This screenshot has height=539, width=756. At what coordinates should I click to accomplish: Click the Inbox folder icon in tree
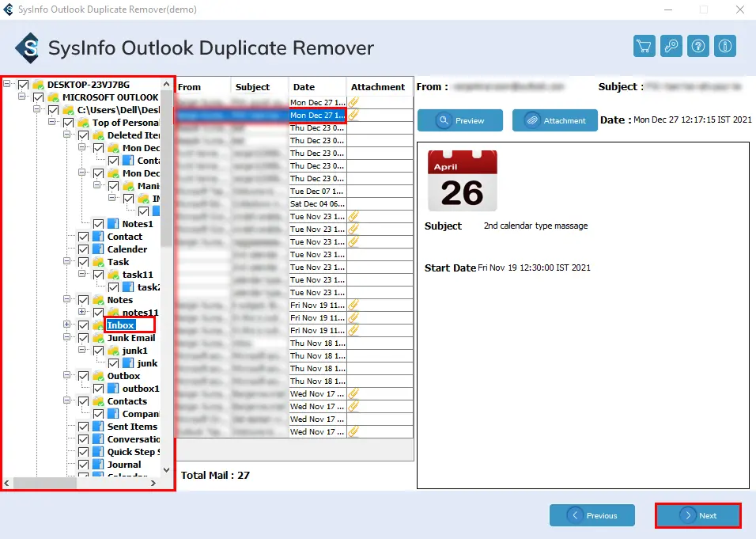point(98,325)
